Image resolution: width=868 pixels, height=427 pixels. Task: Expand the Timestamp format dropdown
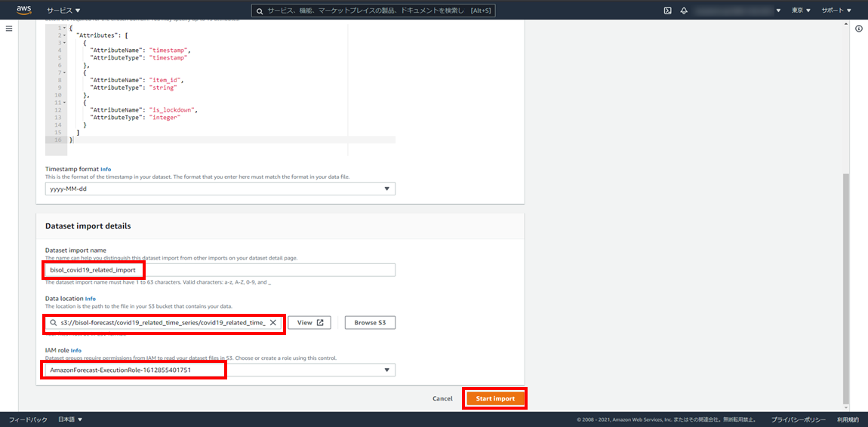pos(220,189)
